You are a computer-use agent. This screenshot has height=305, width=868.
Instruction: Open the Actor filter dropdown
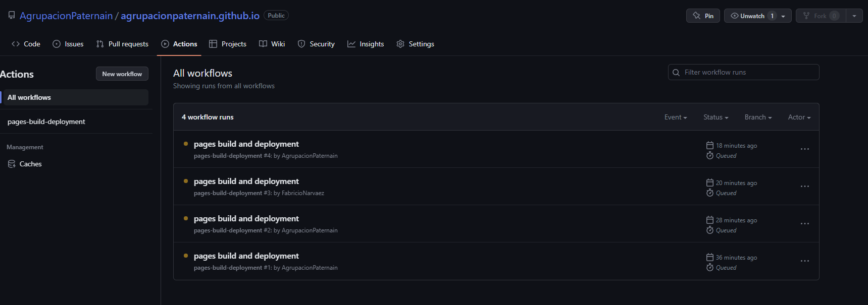[x=799, y=117]
